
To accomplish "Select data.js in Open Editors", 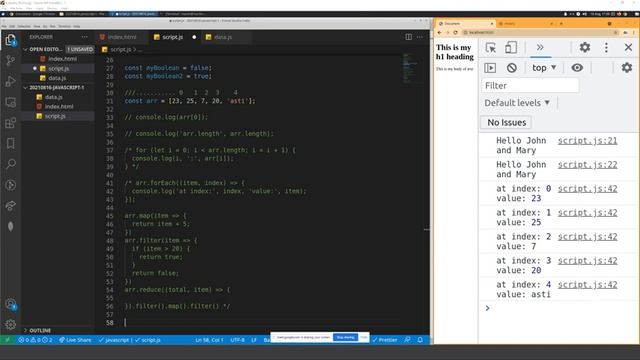I will 57,78.
